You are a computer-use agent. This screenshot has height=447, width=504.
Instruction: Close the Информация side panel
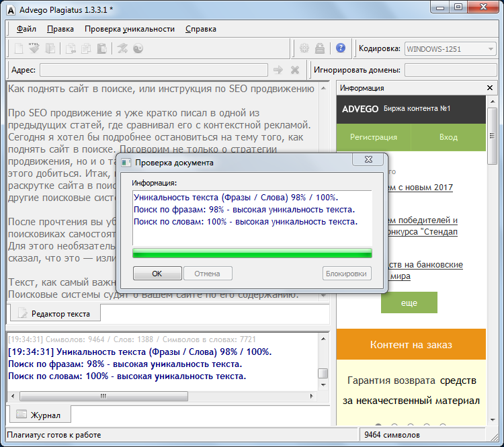pyautogui.click(x=489, y=88)
